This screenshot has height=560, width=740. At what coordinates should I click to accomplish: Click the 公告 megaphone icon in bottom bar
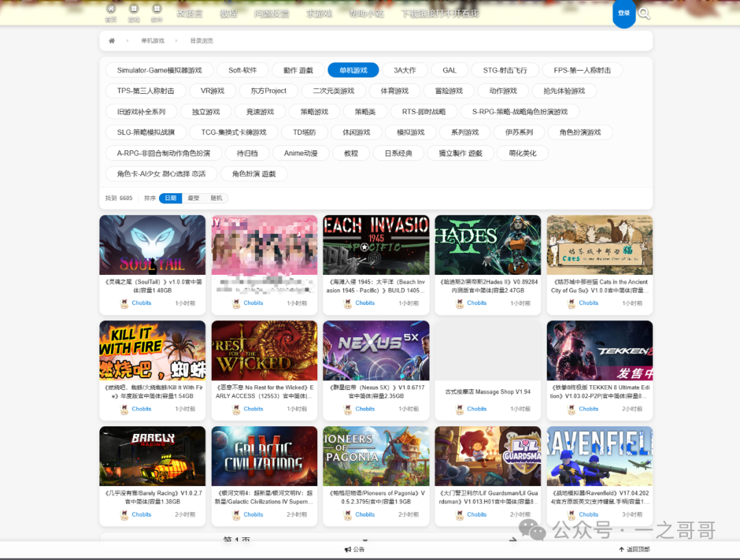click(348, 549)
